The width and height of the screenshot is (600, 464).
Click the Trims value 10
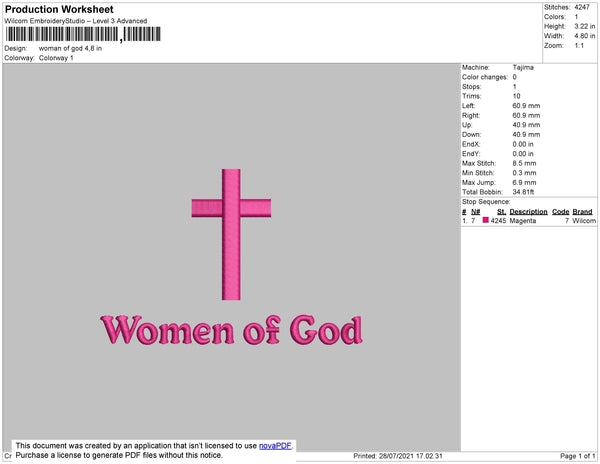coord(516,96)
